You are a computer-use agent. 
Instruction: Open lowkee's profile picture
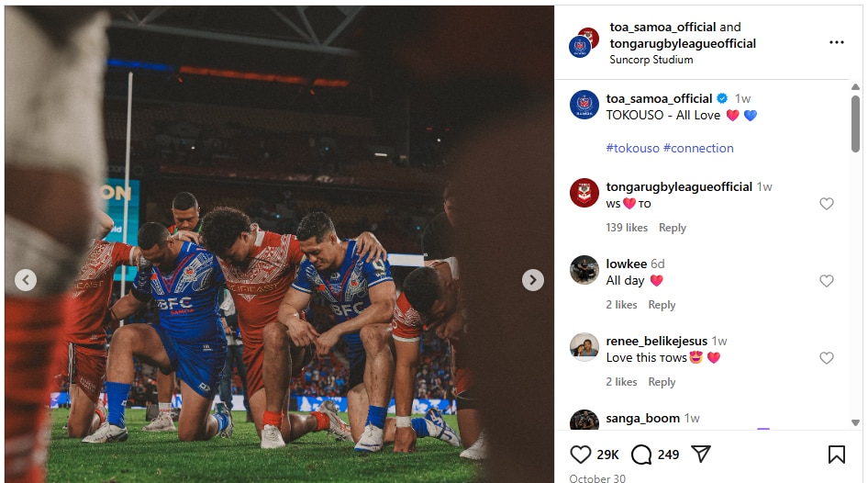coord(584,270)
